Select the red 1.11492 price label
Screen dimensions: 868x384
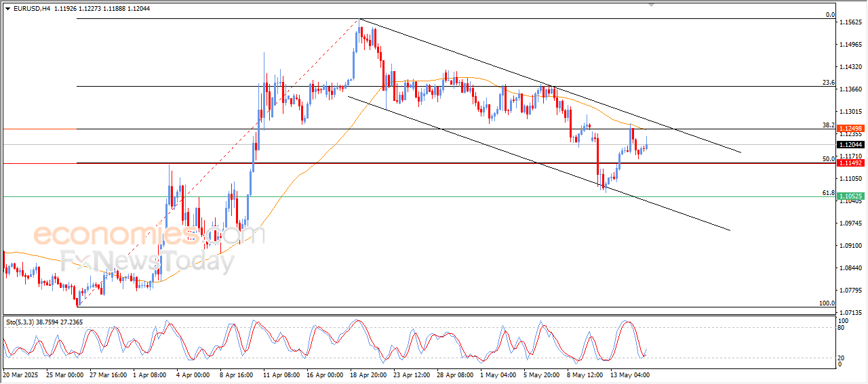pyautogui.click(x=850, y=163)
